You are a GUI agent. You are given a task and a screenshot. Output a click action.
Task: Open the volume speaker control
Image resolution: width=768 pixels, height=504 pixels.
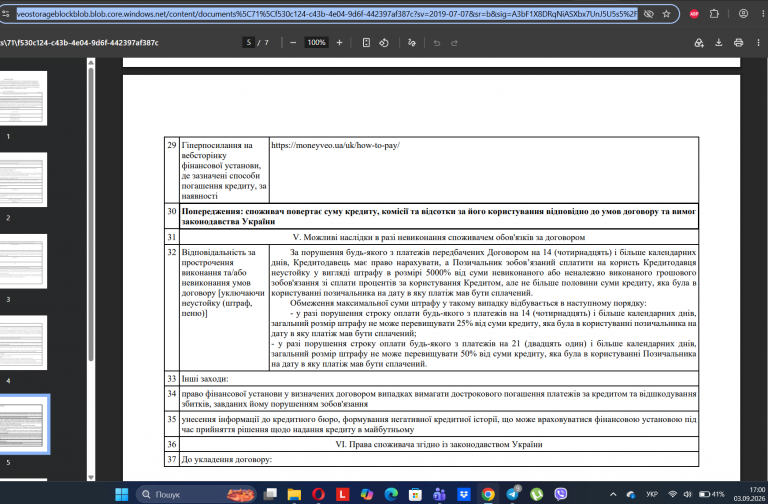pos(687,494)
